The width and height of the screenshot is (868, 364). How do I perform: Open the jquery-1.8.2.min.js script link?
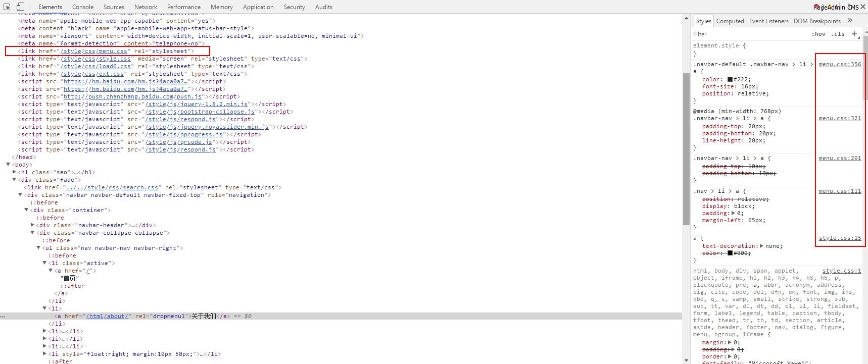coord(197,104)
